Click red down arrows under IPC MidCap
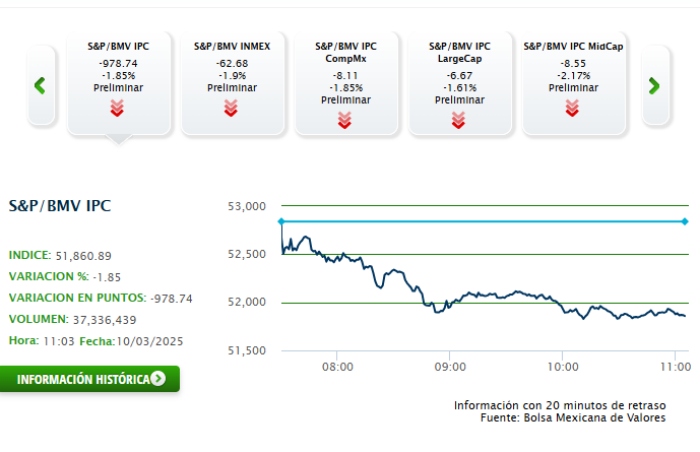The image size is (700, 452). click(573, 108)
